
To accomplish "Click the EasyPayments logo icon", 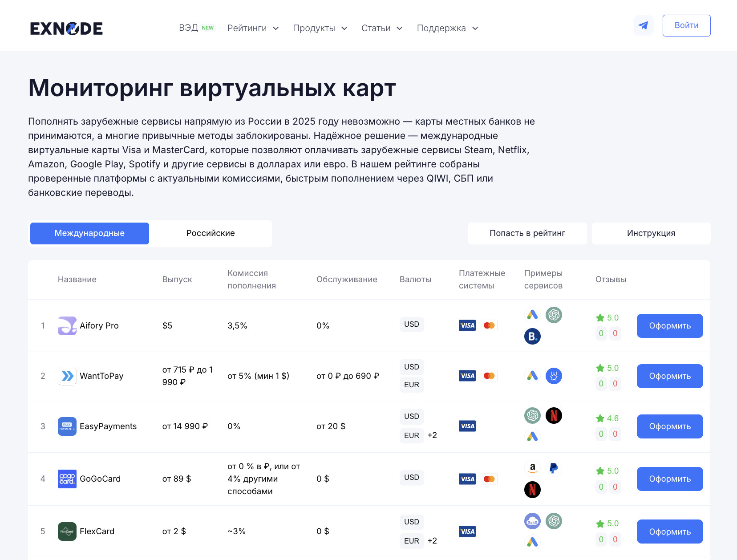I will tap(67, 426).
